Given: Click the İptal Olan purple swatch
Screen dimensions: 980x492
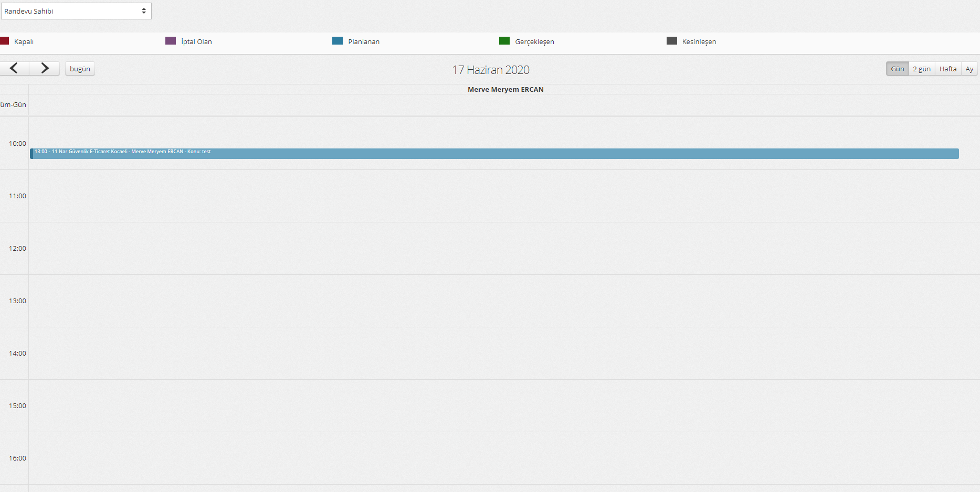Looking at the screenshot, I should 171,41.
